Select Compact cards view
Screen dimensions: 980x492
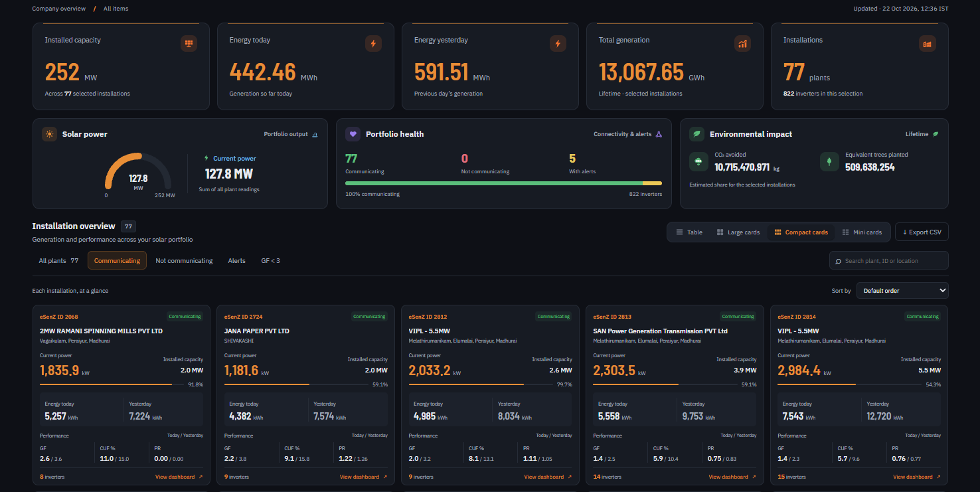click(801, 232)
